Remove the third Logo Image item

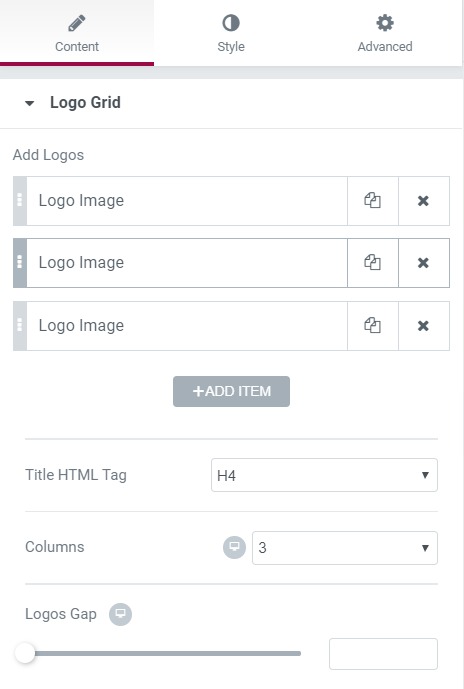click(424, 326)
